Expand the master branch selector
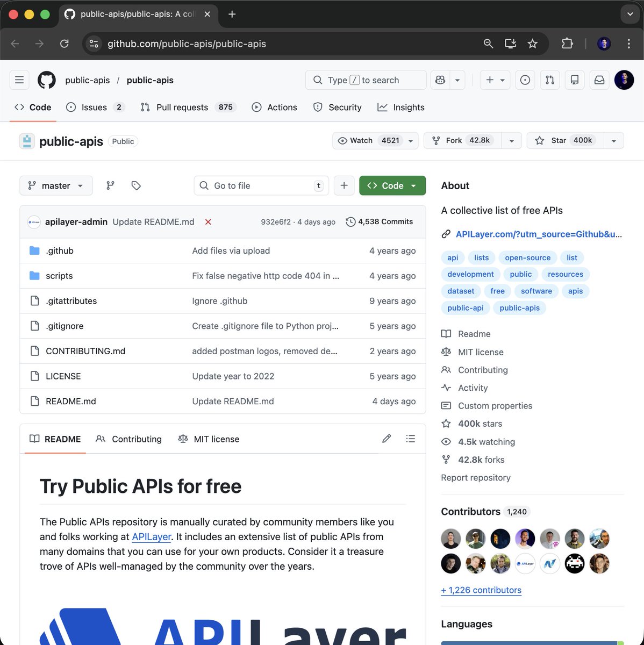Viewport: 644px width, 645px height. [56, 185]
